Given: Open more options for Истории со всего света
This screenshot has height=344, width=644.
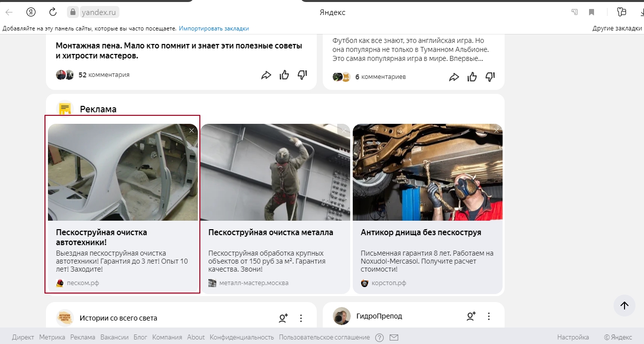Looking at the screenshot, I should coord(301,318).
